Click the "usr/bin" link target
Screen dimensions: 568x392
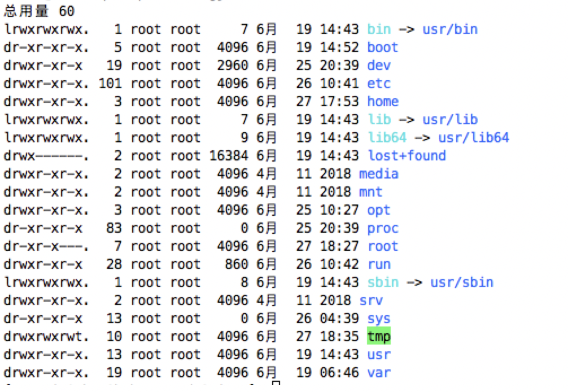click(450, 29)
